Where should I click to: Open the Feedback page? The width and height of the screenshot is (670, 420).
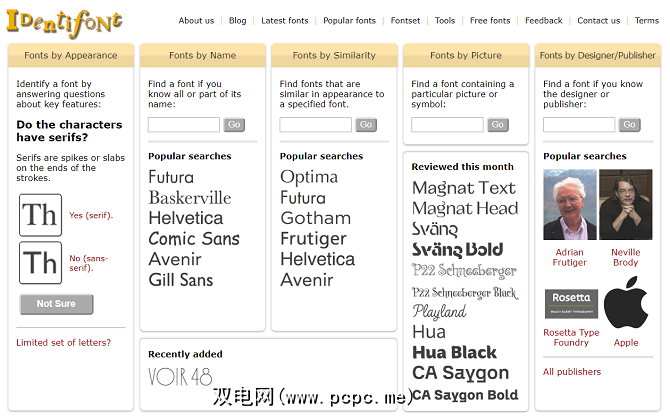[544, 21]
